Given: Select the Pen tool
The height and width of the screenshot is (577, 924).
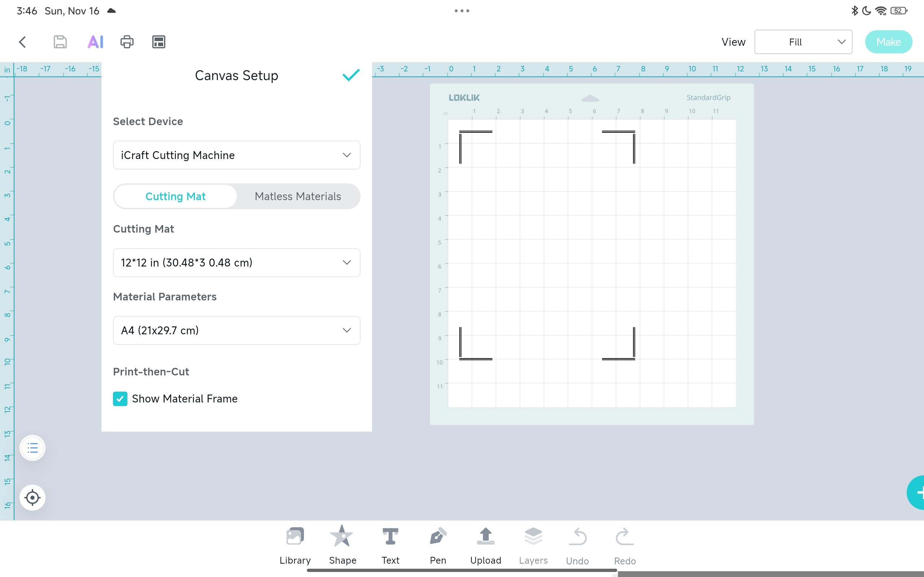Looking at the screenshot, I should [437, 544].
